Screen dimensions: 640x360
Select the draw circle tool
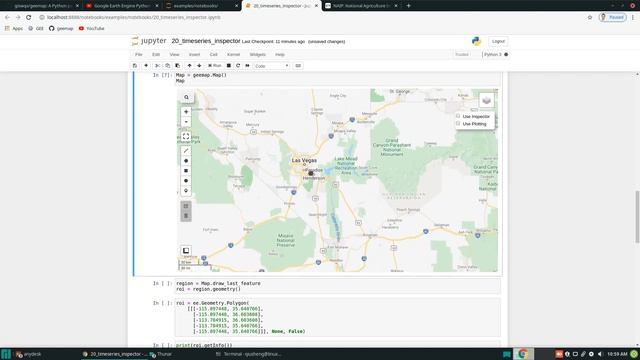tap(186, 181)
